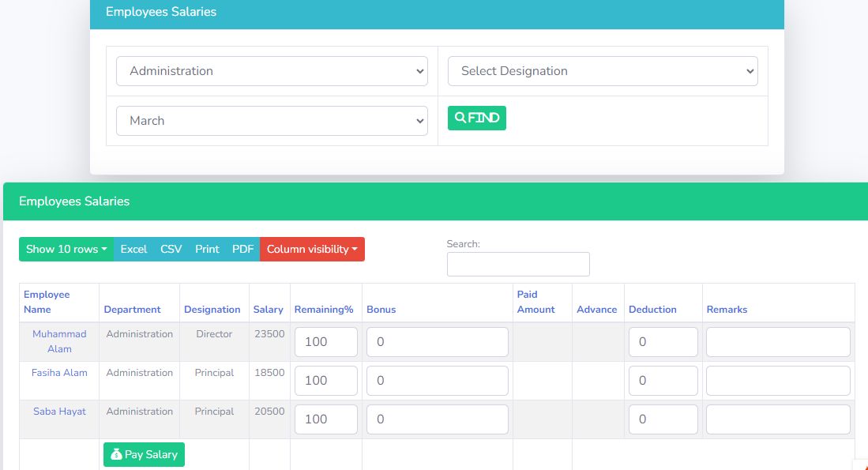Focus Deduction field for Fasiha Alam
The image size is (868, 470).
coord(663,381)
